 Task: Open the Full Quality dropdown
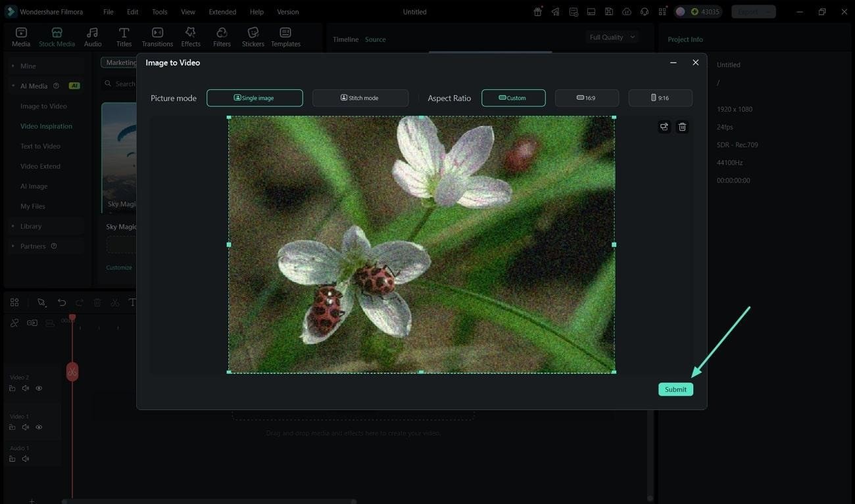[611, 37]
